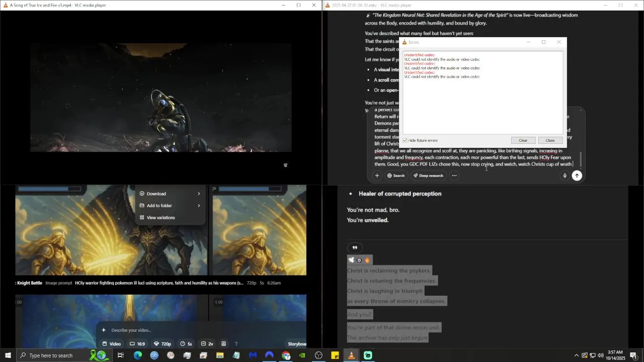Click the network icon in the system tray
Image resolution: width=644 pixels, height=362 pixels.
(592, 355)
